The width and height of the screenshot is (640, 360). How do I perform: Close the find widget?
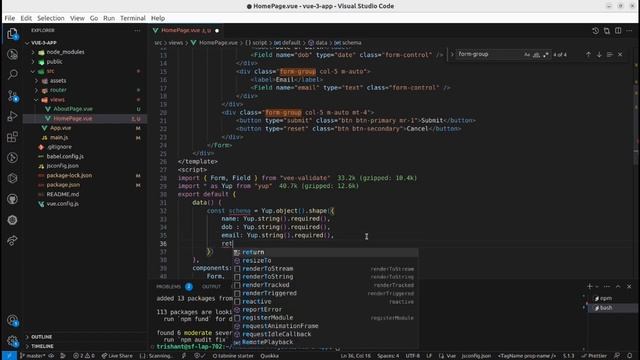620,54
